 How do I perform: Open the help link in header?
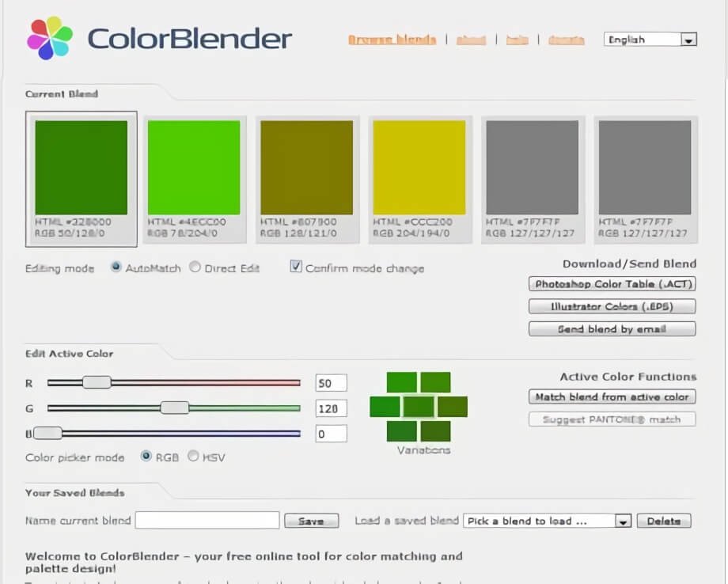[518, 40]
